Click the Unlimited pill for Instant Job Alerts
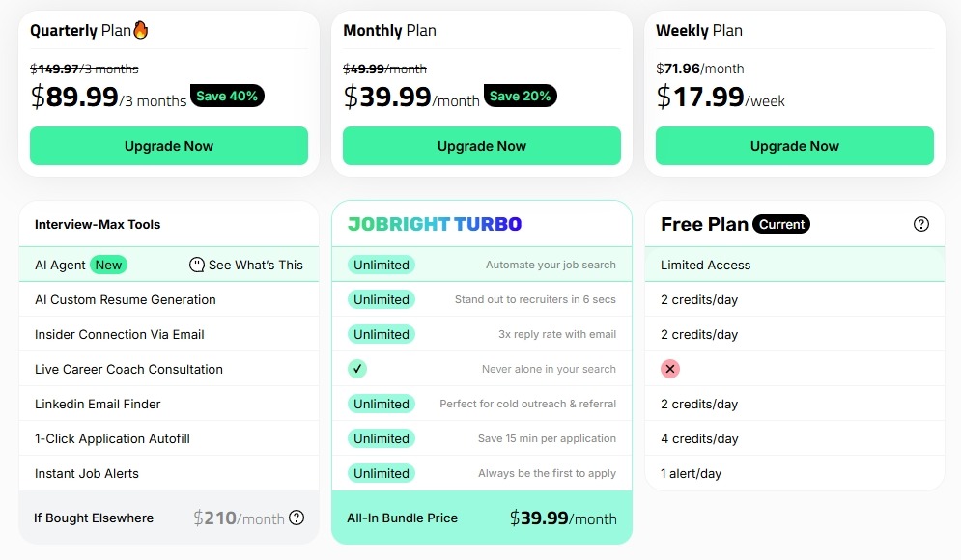Image resolution: width=961 pixels, height=560 pixels. [x=381, y=473]
